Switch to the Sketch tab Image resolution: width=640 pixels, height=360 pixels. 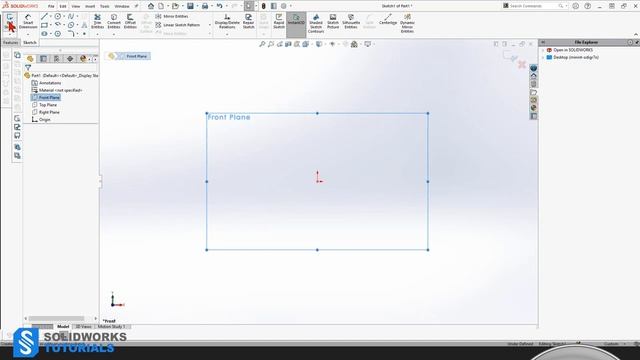[30, 42]
